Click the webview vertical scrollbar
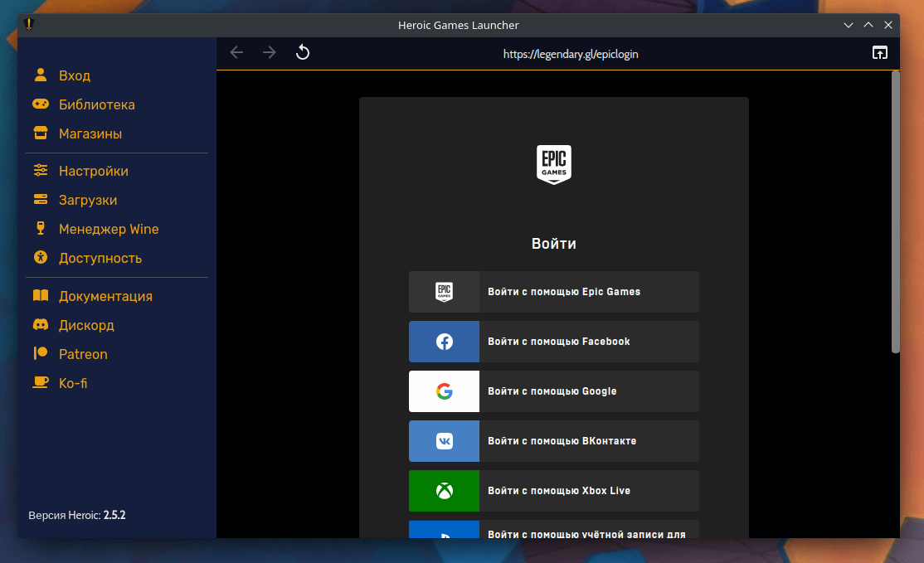 tap(896, 212)
